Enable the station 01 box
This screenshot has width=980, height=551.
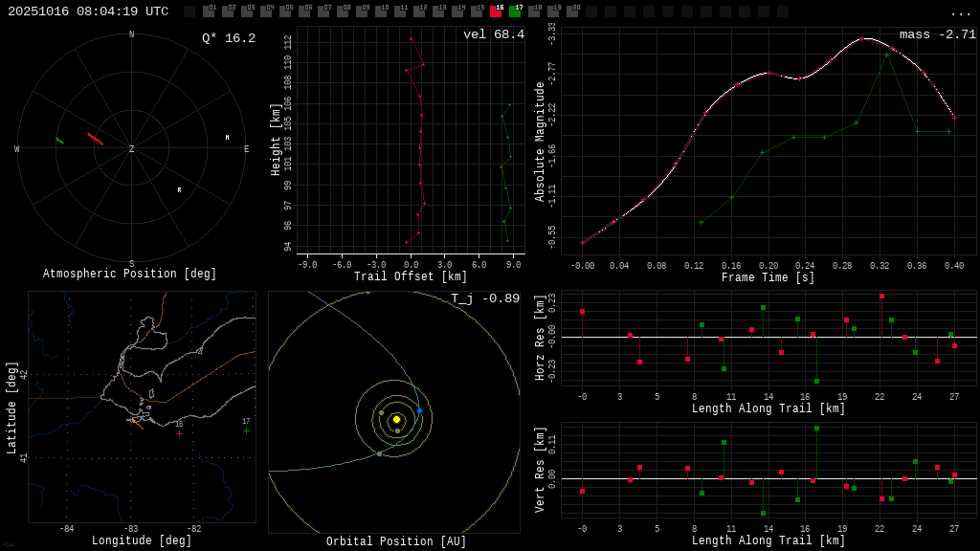209,11
